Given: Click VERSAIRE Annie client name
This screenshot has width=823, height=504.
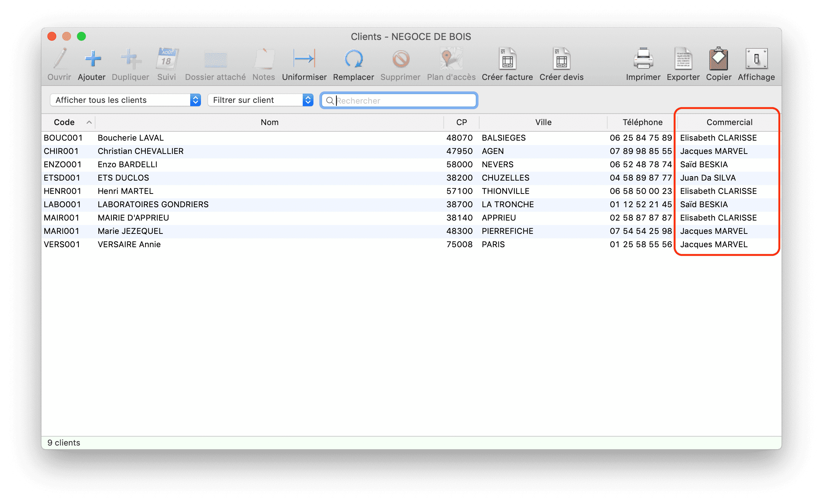Looking at the screenshot, I should pos(129,244).
